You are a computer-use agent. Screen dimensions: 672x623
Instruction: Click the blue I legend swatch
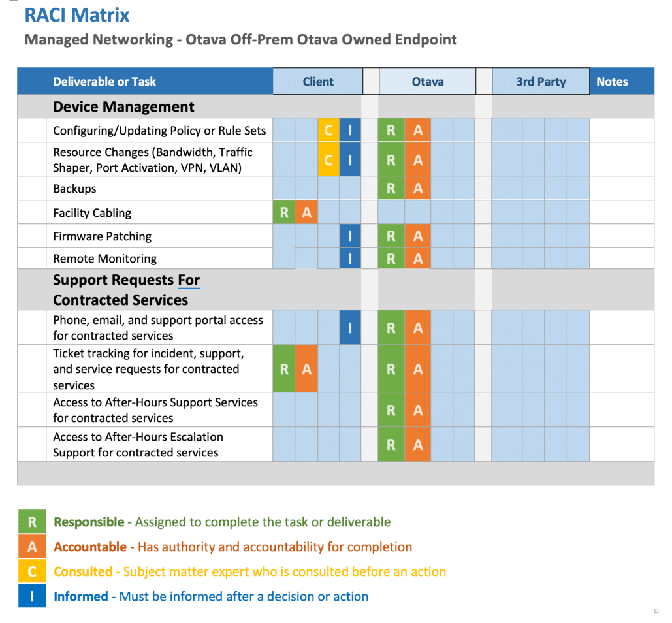coord(32,596)
